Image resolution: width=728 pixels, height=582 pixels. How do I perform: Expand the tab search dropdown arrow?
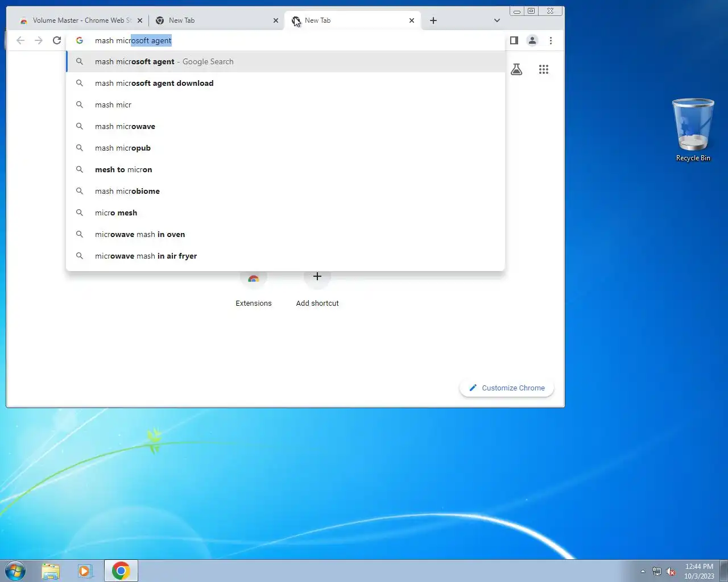[x=497, y=20]
